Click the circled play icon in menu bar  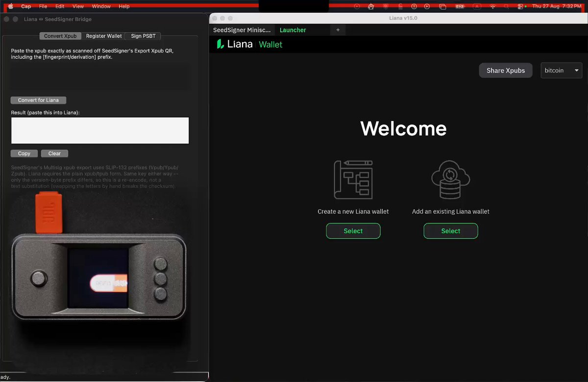427,6
